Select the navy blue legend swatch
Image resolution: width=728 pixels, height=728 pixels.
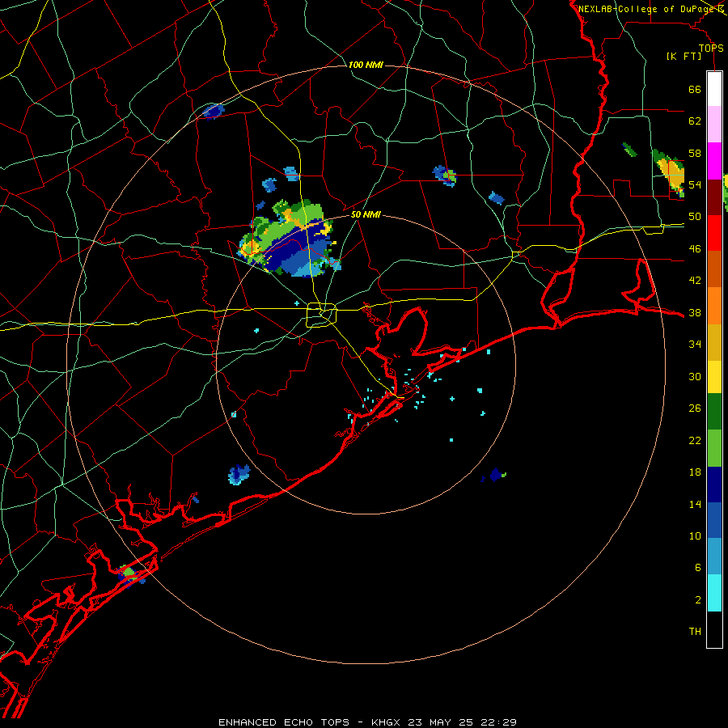[x=714, y=485]
